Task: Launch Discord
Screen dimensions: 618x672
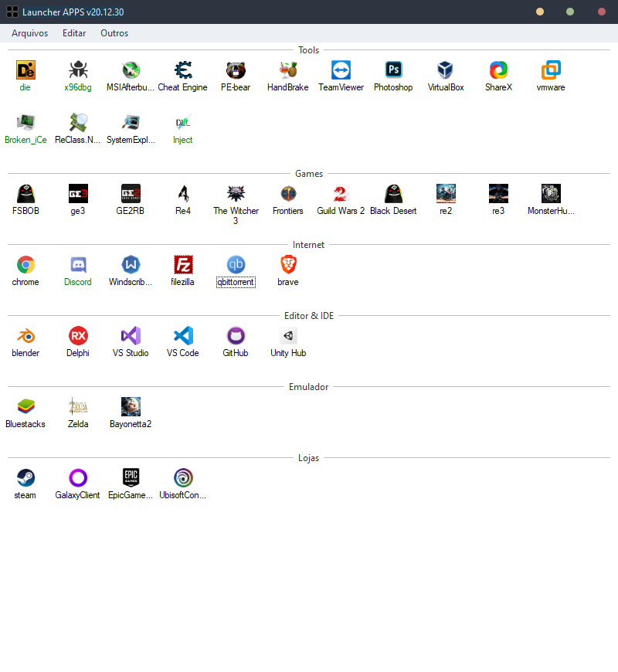Action: (78, 264)
